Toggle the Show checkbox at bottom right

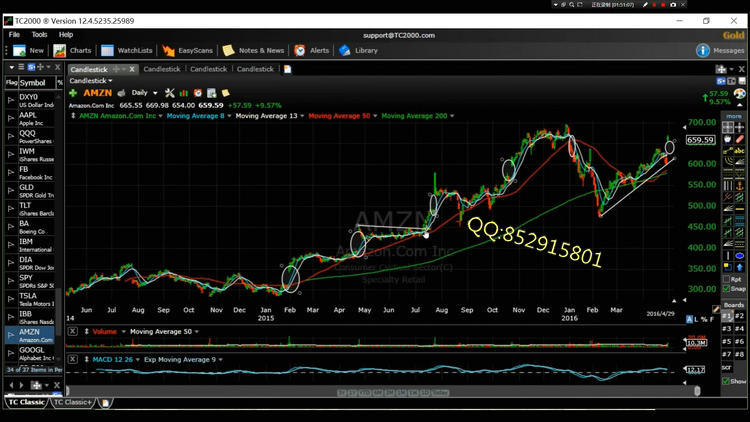coord(727,381)
